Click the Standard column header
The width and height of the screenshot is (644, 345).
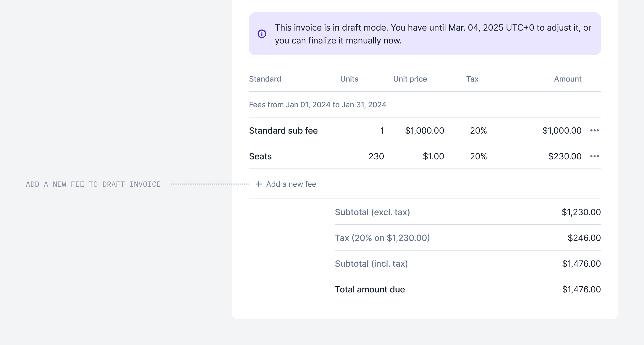[x=265, y=79]
